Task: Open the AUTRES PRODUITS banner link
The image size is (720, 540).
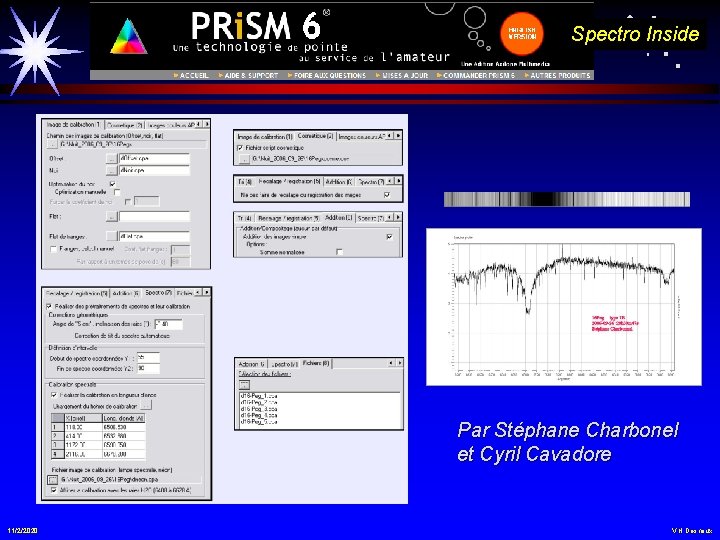Action: pos(557,75)
